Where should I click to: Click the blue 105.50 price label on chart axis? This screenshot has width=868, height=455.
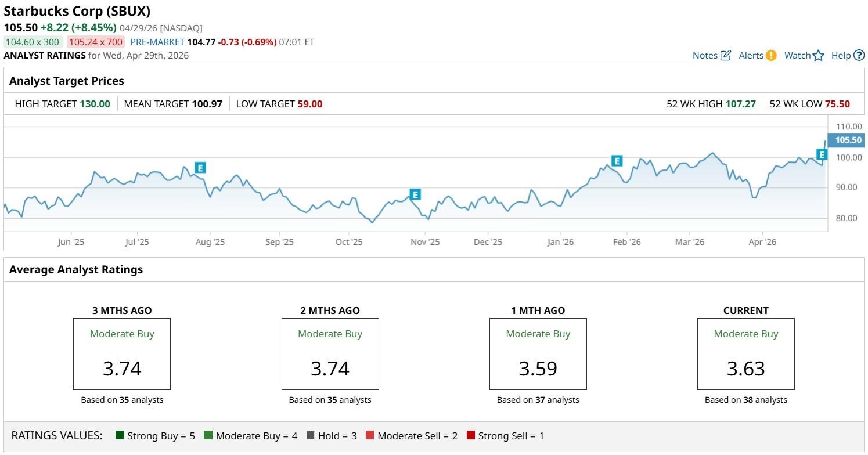coord(848,140)
